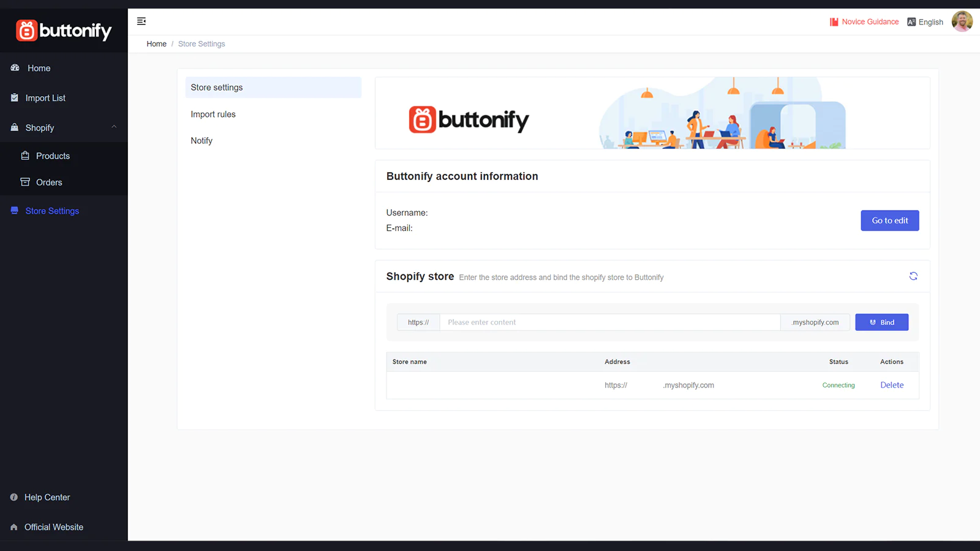Select the Store settings tab
Viewport: 980px width, 551px height.
273,88
